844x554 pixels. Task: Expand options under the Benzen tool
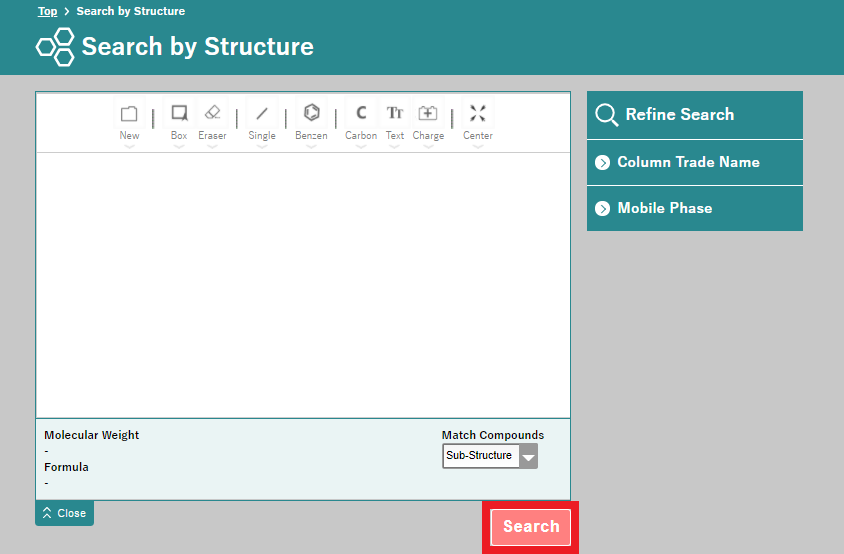312,146
